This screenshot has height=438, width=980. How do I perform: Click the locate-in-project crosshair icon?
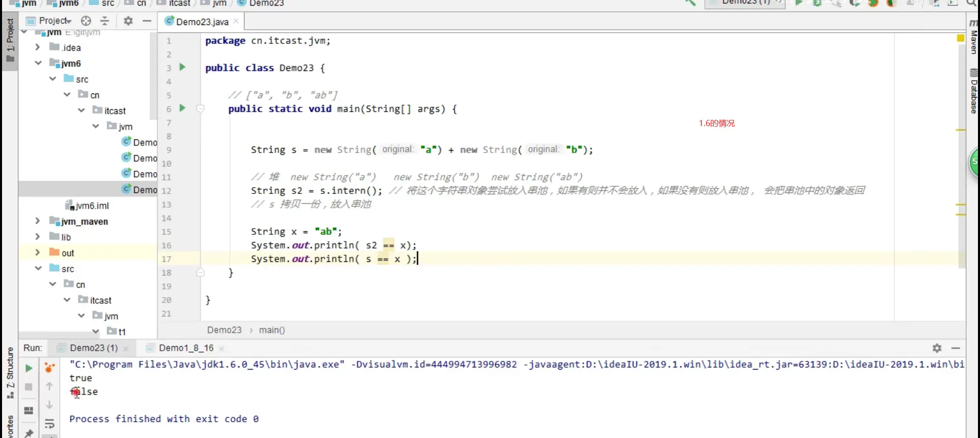pyautogui.click(x=86, y=21)
